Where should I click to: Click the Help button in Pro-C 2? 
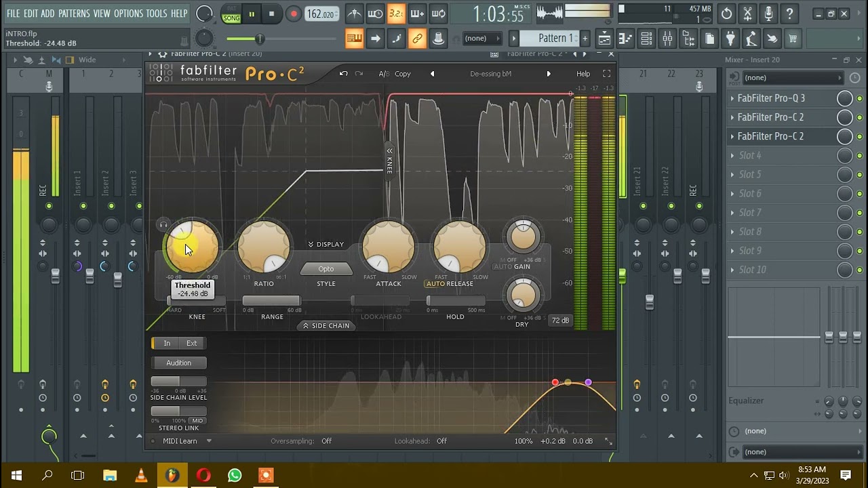583,74
